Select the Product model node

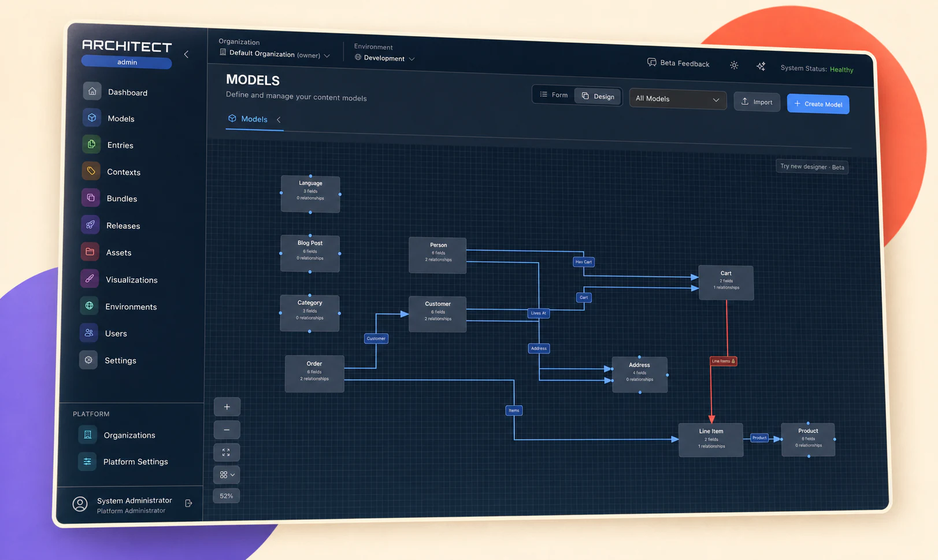[x=808, y=439]
